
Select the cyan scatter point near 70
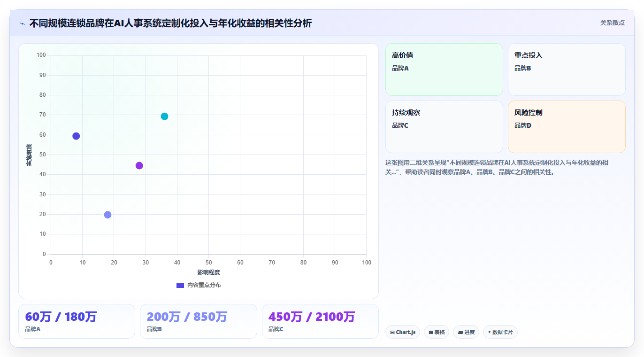point(164,116)
